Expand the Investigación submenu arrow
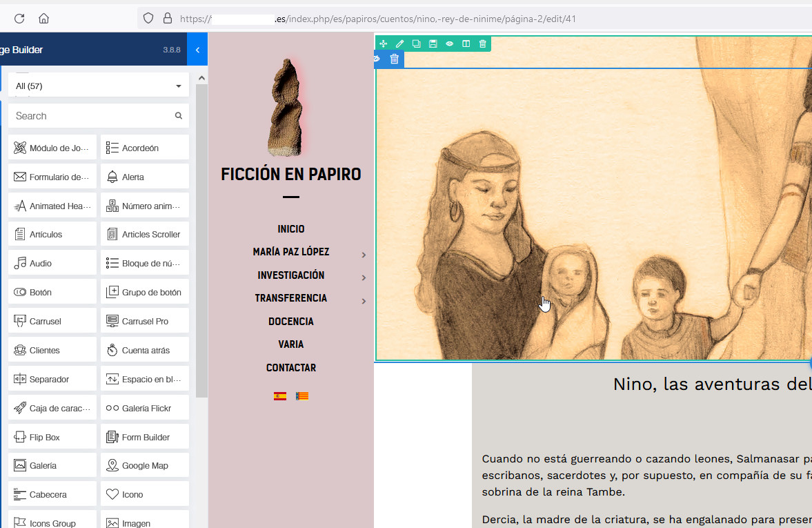This screenshot has height=528, width=812. click(x=364, y=277)
